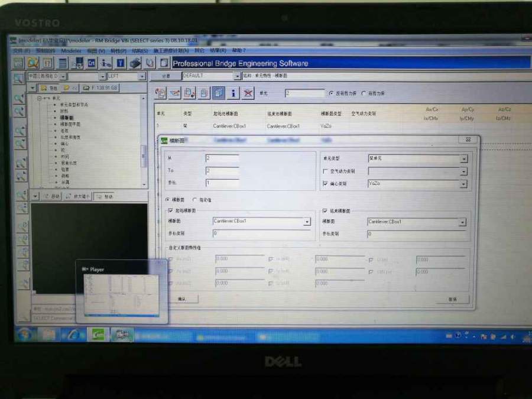Click the stacked document icon left of the banner
This screenshot has height=399, width=532.
(x=164, y=63)
